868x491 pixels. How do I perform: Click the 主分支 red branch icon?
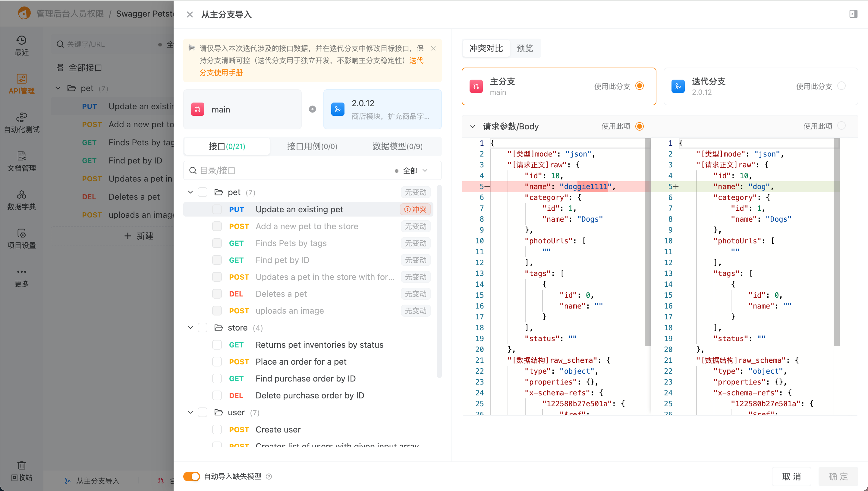tap(476, 86)
